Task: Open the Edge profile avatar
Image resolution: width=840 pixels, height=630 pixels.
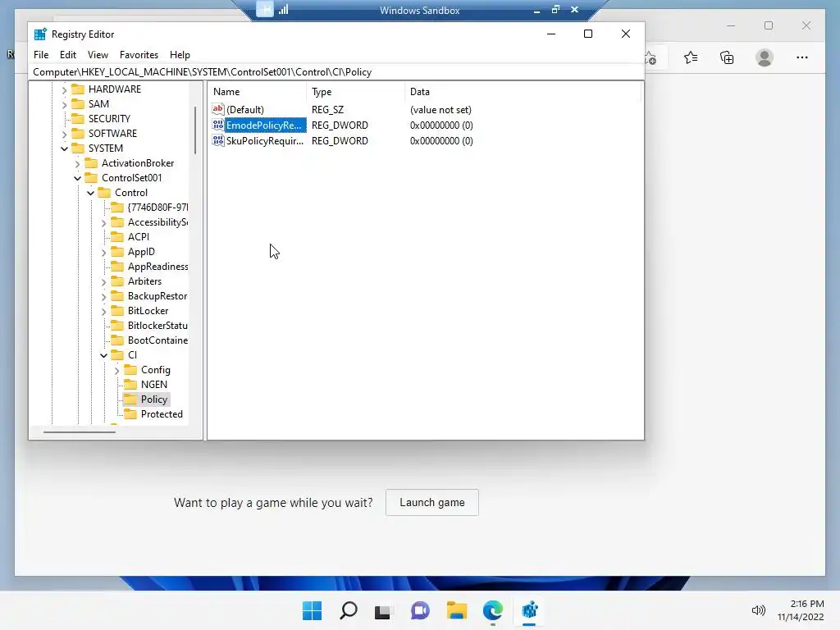Action: point(765,57)
